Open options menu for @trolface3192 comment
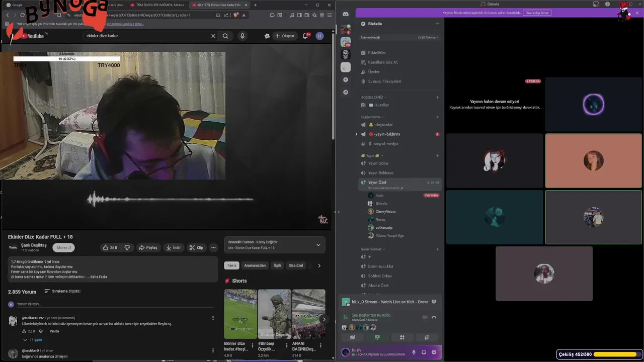 point(213,318)
